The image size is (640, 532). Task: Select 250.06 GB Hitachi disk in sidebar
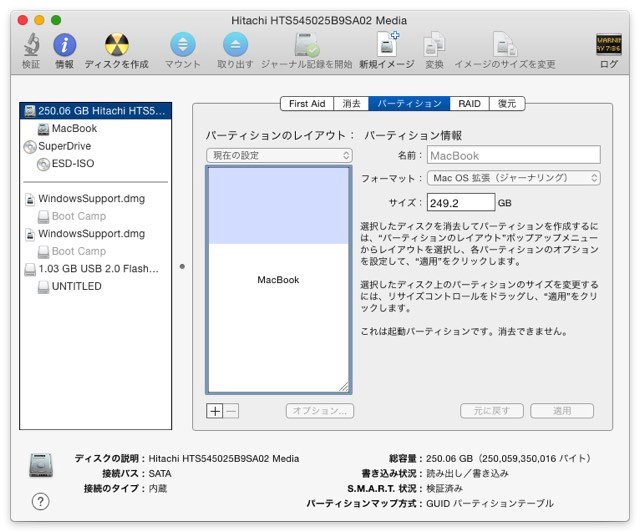pyautogui.click(x=96, y=111)
